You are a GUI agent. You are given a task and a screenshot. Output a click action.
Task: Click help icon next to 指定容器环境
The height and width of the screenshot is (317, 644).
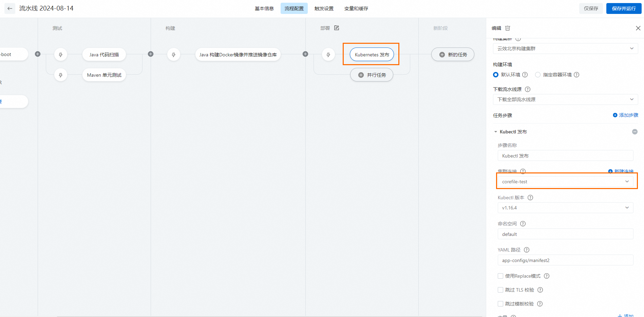[576, 75]
